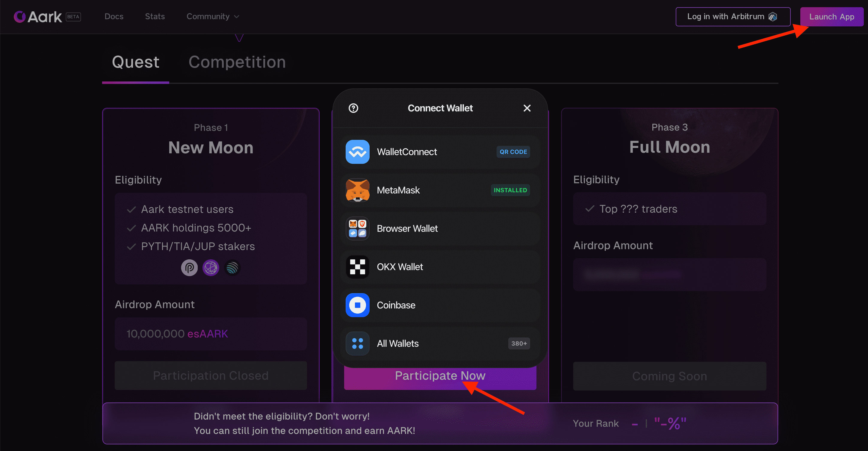The width and height of the screenshot is (868, 451).
Task: Click the help question mark icon
Action: pos(353,108)
